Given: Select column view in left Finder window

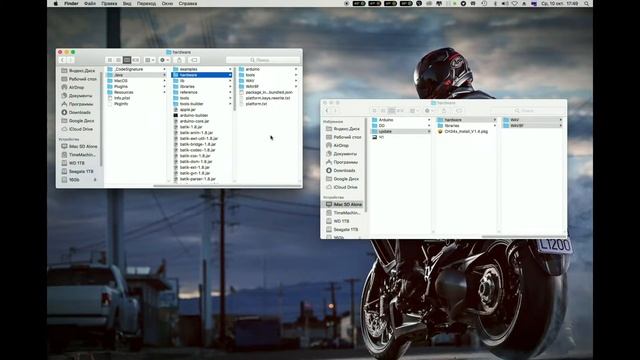Looking at the screenshot, I should point(127,60).
